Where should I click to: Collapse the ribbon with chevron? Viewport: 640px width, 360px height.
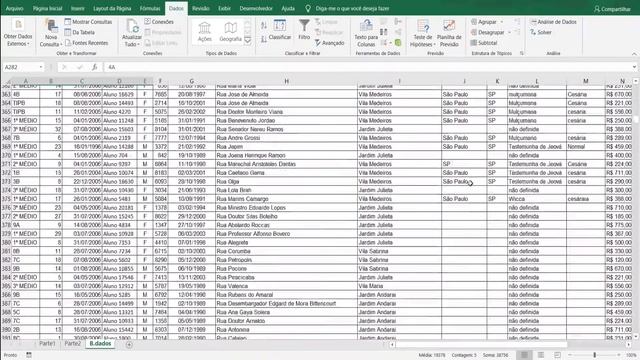coord(634,54)
